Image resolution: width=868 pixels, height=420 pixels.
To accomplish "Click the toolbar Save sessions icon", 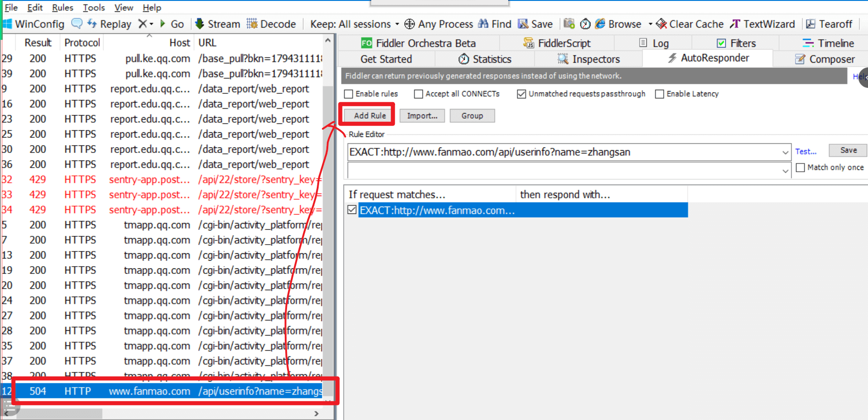I will point(535,24).
